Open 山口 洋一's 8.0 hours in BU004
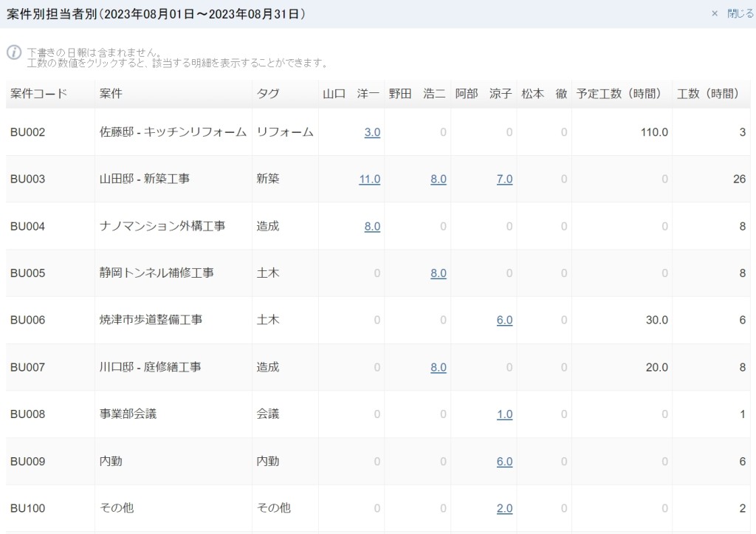 (x=372, y=226)
